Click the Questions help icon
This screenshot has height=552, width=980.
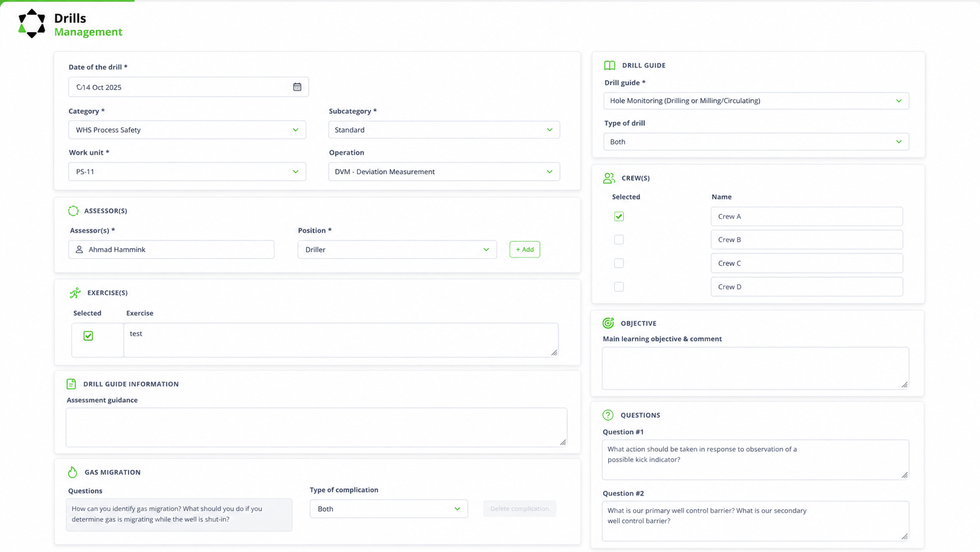[608, 415]
